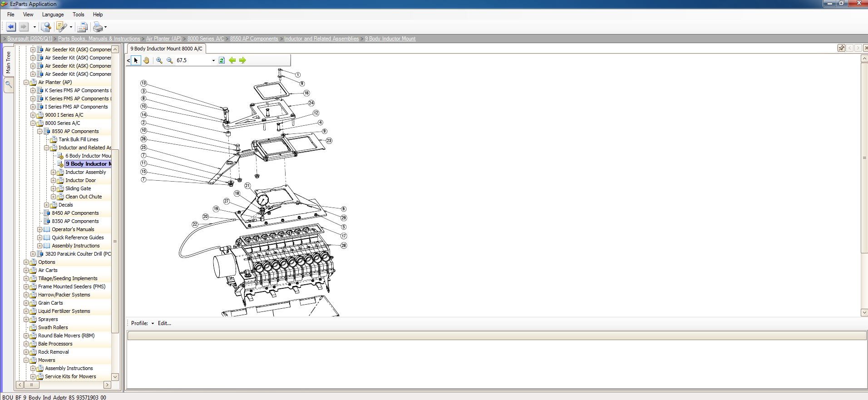Image resolution: width=868 pixels, height=400 pixels.
Task: Expand the Inductor Assembly tree node
Action: click(x=54, y=172)
